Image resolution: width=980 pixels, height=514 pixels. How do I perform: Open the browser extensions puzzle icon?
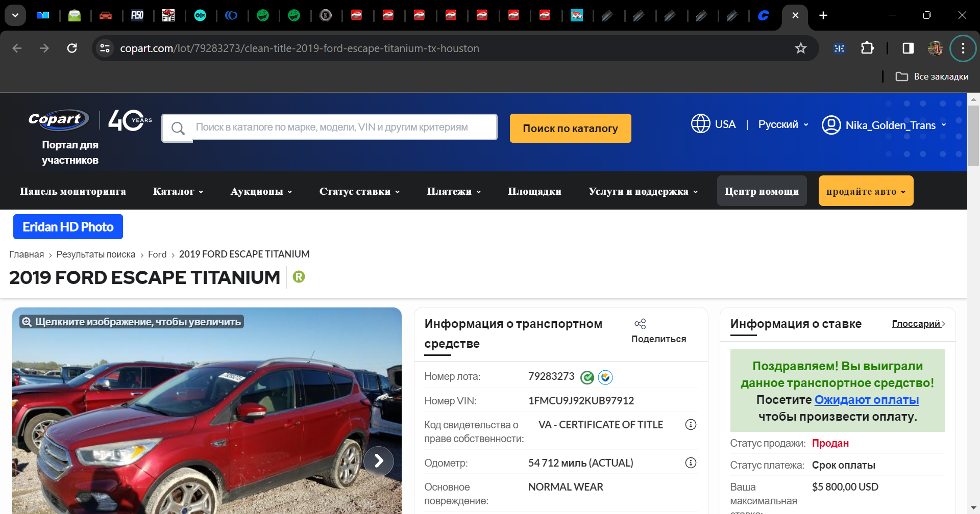[x=867, y=48]
